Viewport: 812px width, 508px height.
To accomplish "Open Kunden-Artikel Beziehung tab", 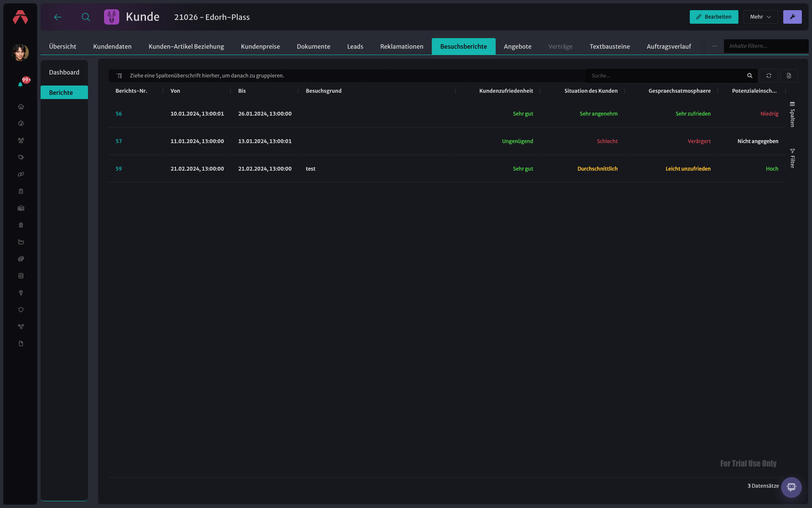I will [x=186, y=47].
